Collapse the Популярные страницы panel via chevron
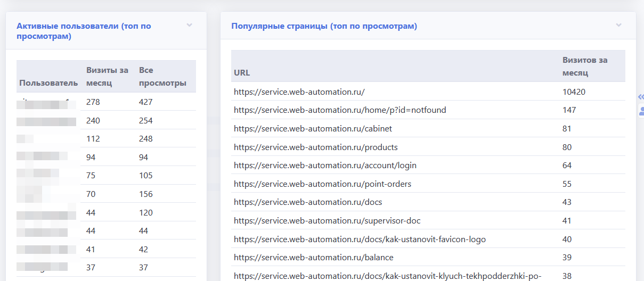Viewport: 644px width, 281px height. coord(618,25)
